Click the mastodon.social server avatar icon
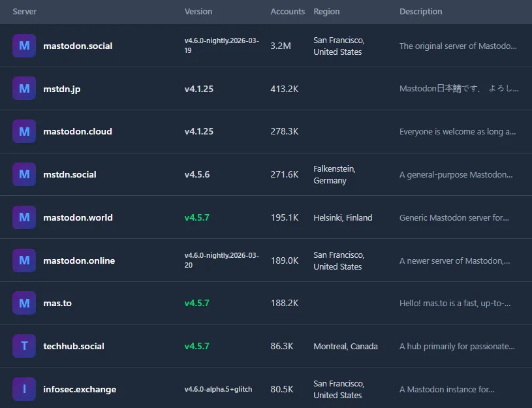Viewport: 532px width, 408px height. click(24, 46)
